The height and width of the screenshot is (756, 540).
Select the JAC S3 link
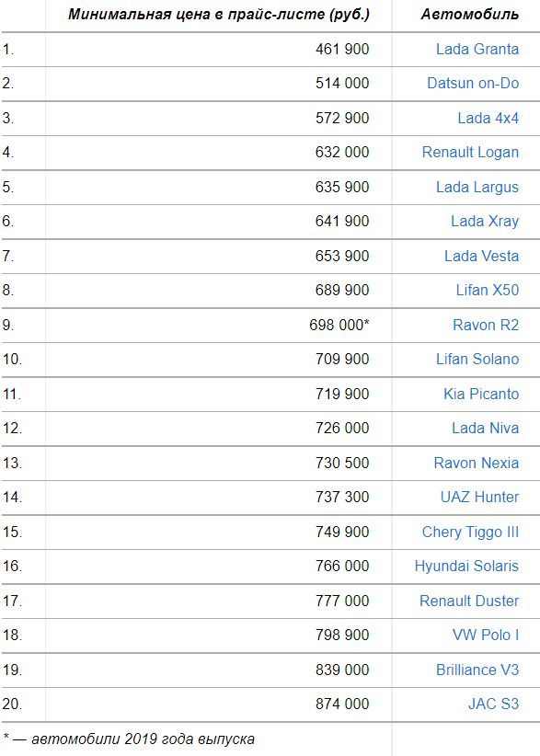[494, 704]
